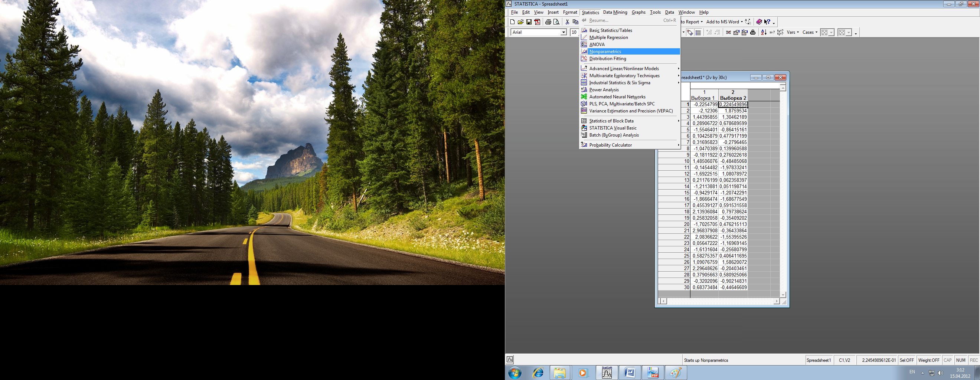Open the Vars dropdown button
This screenshot has width=980, height=380.
tap(793, 32)
